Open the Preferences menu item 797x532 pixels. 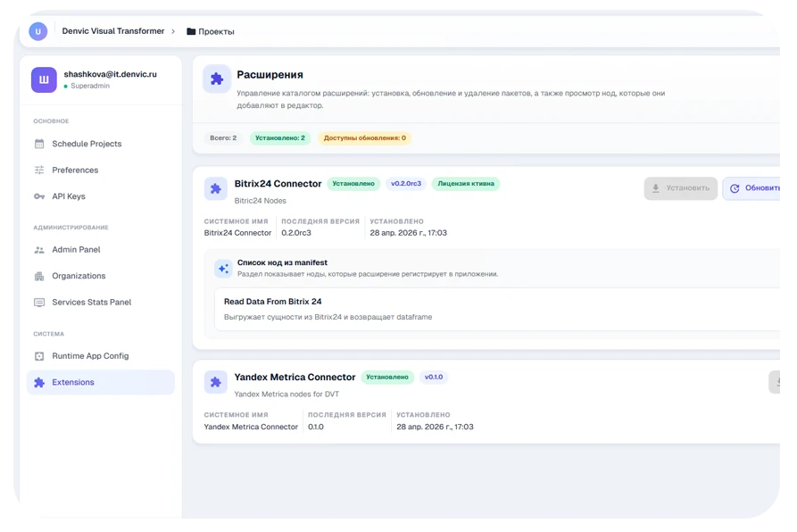pos(101,170)
